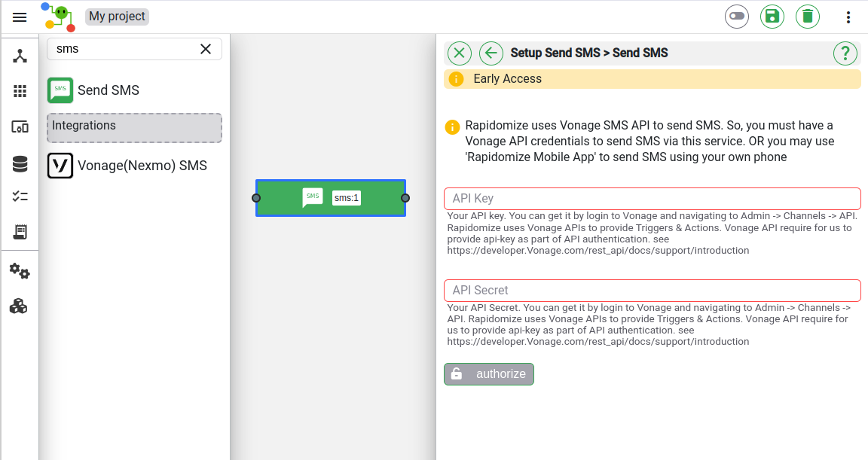The width and height of the screenshot is (868, 460).
Task: Open the hamburger main menu
Action: pyautogui.click(x=20, y=17)
